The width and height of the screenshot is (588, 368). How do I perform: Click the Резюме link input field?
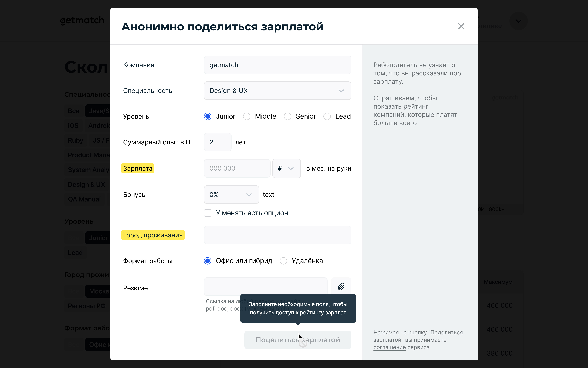pos(266,286)
